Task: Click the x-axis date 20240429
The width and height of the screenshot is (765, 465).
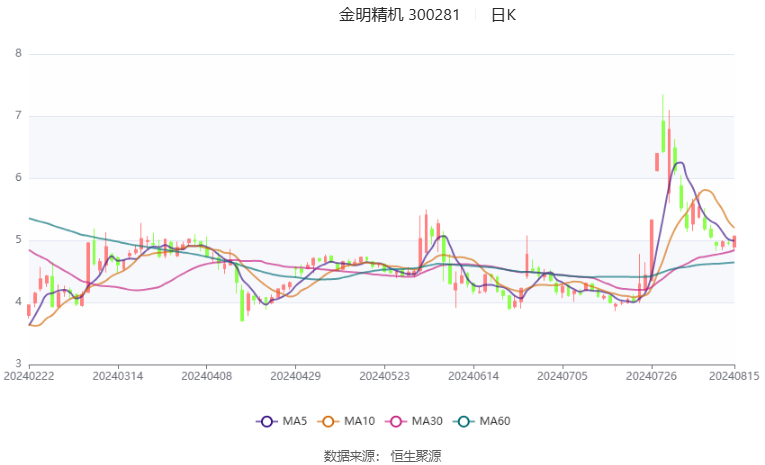Action: (x=295, y=376)
